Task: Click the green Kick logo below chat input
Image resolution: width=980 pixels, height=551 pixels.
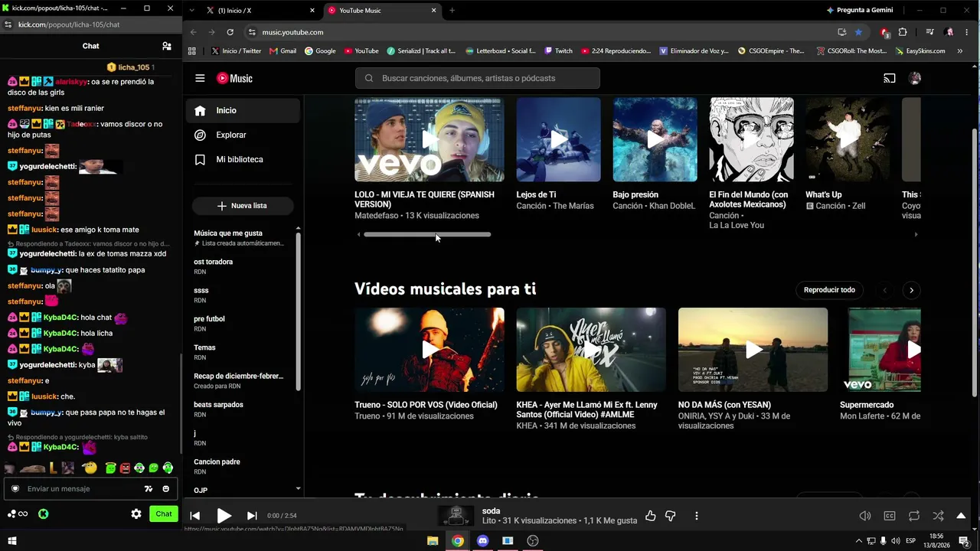Action: [44, 514]
